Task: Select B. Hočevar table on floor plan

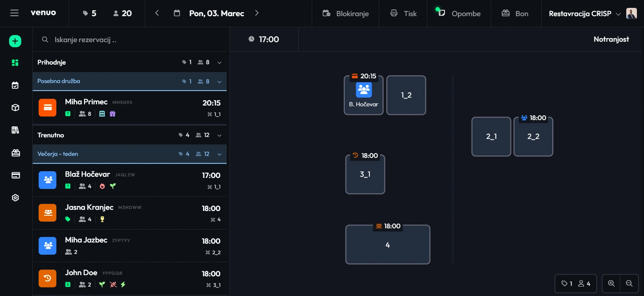Action: [x=364, y=95]
